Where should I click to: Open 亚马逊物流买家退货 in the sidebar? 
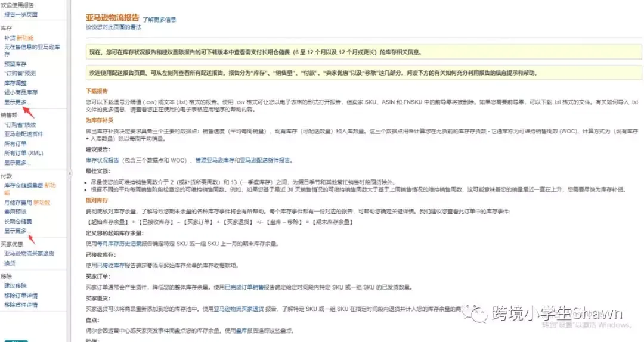tap(29, 253)
